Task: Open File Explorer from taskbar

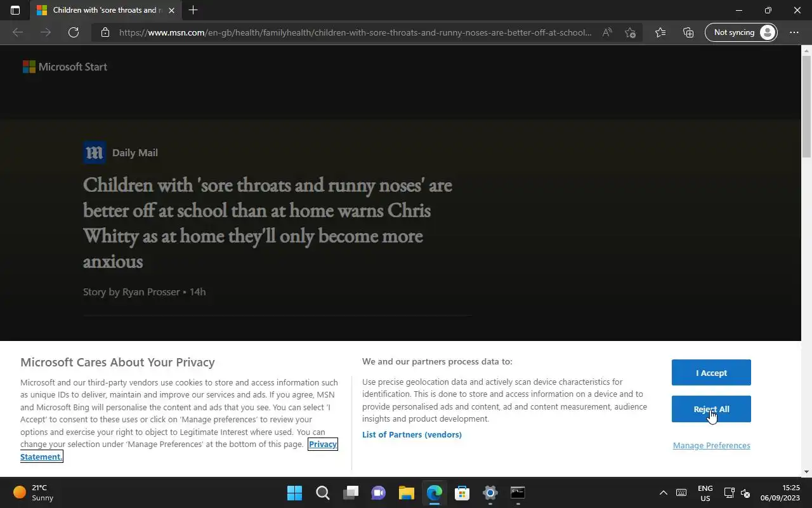Action: [406, 493]
